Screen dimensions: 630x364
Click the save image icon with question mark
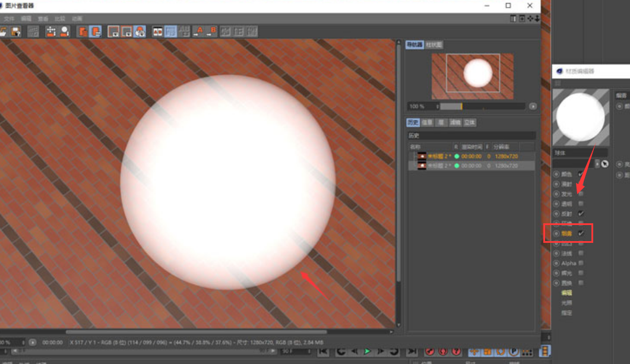click(16, 31)
